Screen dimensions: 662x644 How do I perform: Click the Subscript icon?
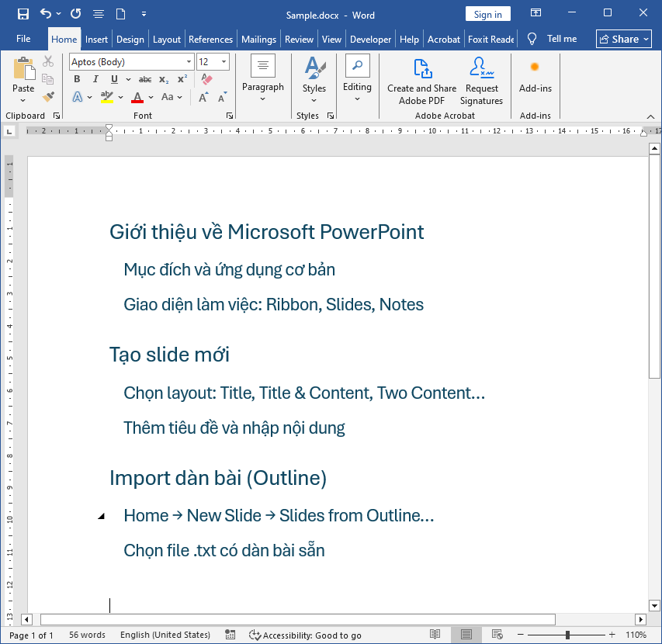point(164,79)
